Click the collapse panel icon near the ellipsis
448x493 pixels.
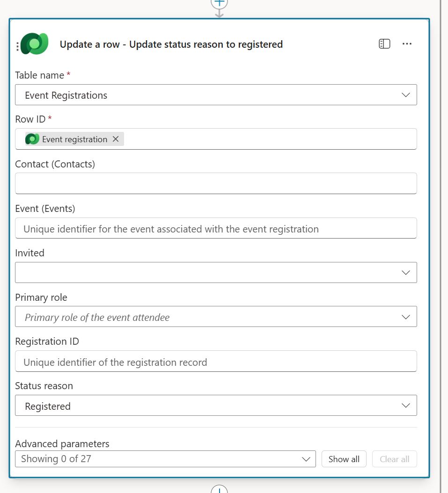[x=384, y=43]
